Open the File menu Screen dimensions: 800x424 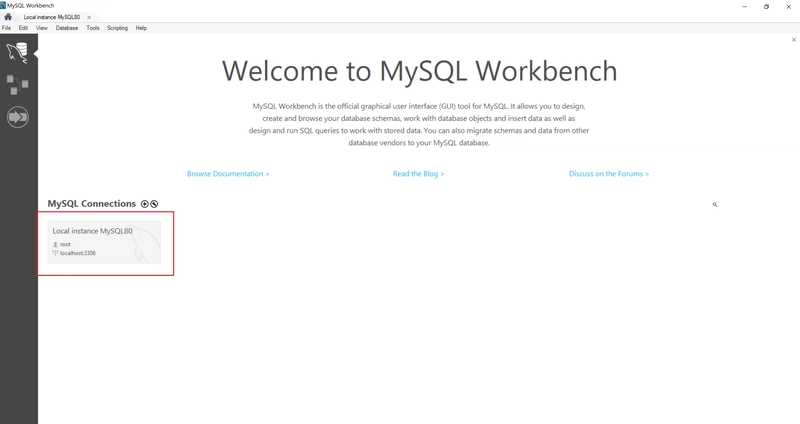6,28
